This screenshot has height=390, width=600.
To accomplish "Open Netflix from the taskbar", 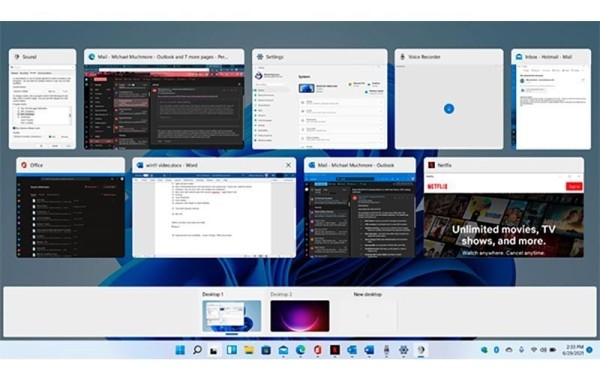I will (x=335, y=350).
